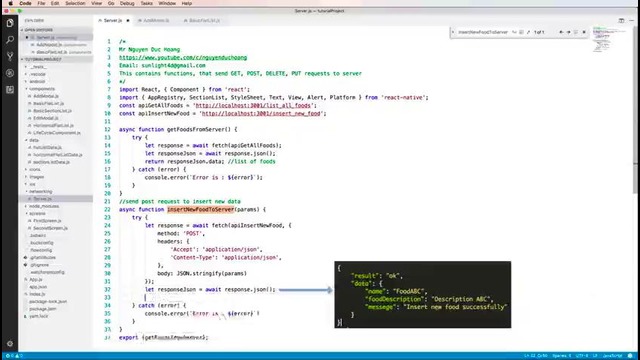This screenshot has height=360, width=640.
Task: Go to previous match in find widget
Action: point(561,32)
